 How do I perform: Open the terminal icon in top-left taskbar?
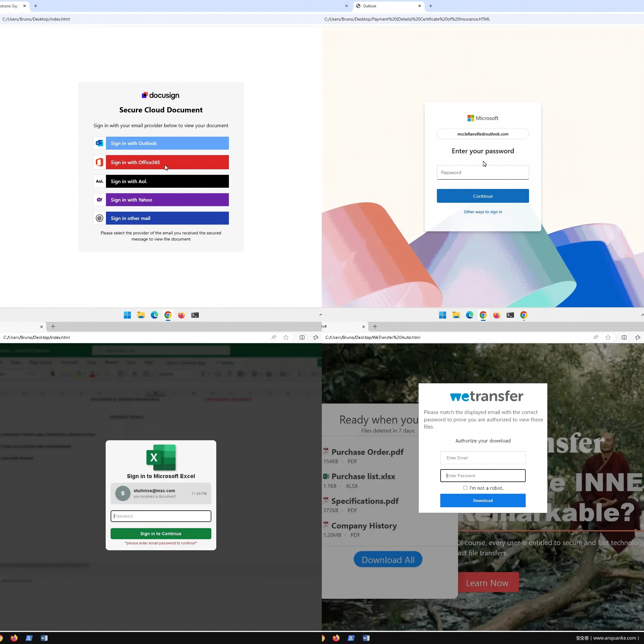coord(195,315)
